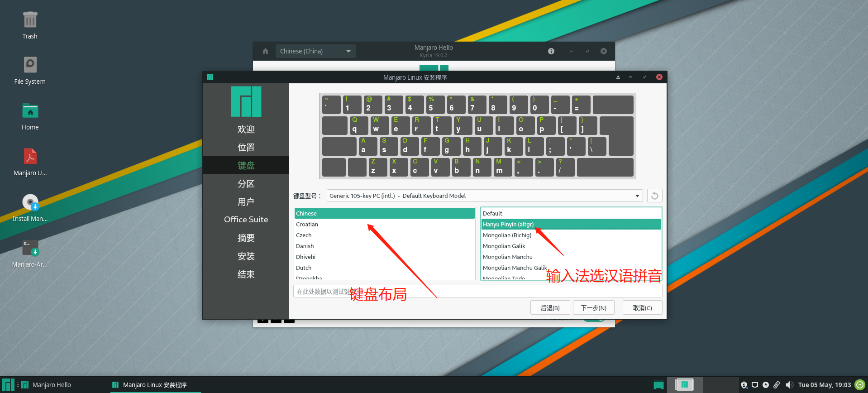This screenshot has height=393, width=868.
Task: Click the installer window menu icon
Action: coord(210,77)
